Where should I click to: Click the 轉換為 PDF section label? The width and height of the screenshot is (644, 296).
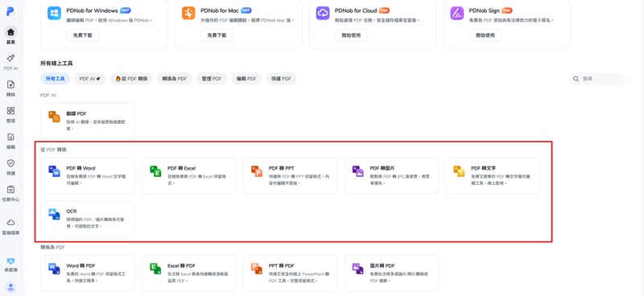point(52,248)
